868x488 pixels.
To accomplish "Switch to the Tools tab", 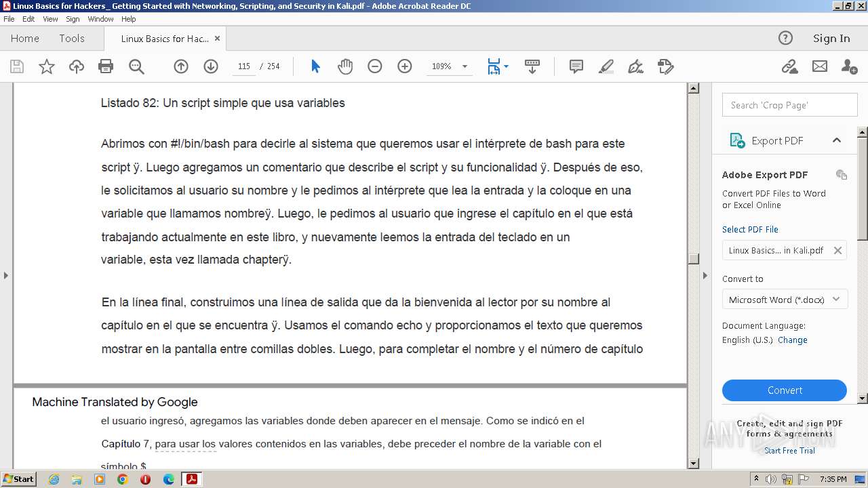I will coord(72,39).
